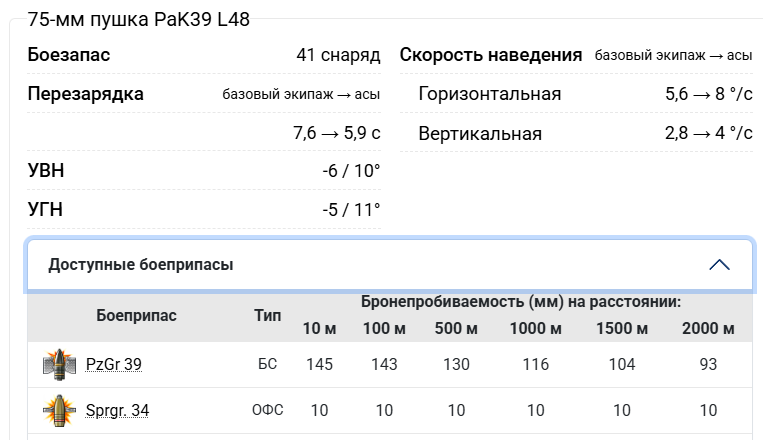
Task: Click the 'Горизонтальная' aiming speed row
Action: [x=490, y=94]
